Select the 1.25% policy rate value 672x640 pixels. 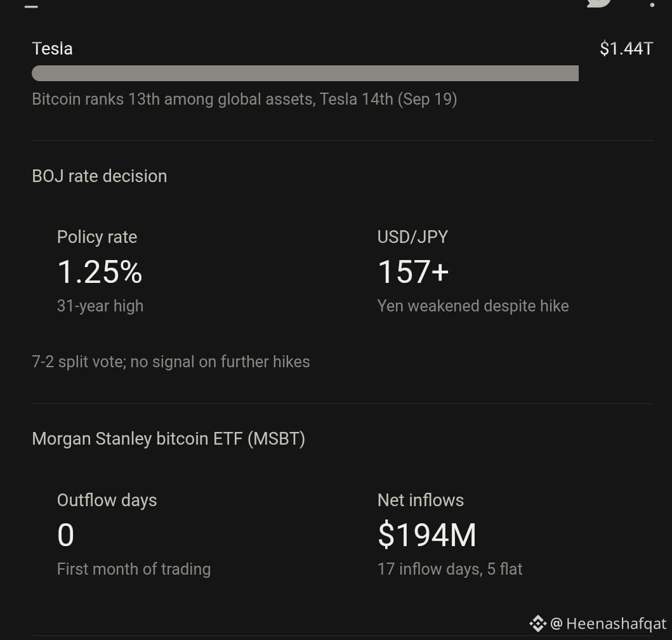(100, 271)
